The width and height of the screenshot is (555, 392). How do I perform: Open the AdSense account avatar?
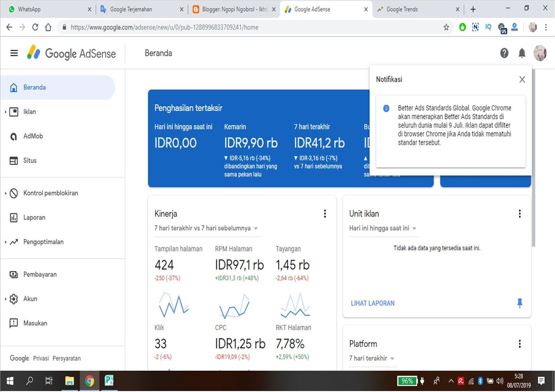click(540, 53)
